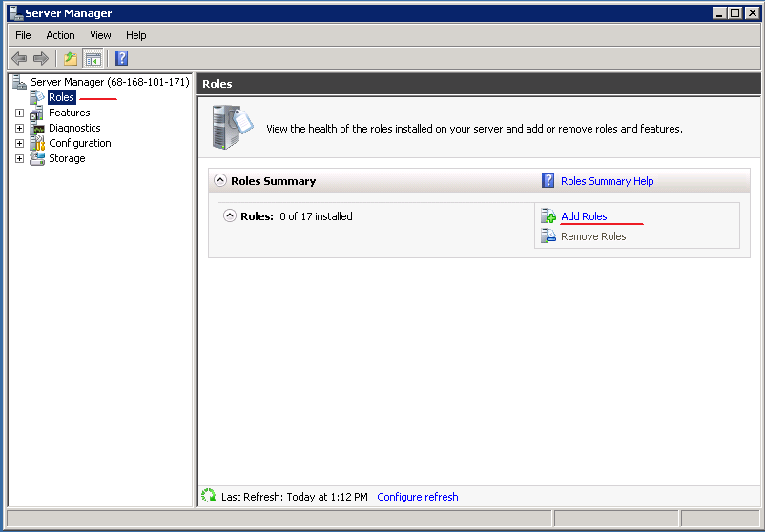Toggle the Show/Hide Console Tree icon
This screenshot has height=532, width=765.
(93, 59)
